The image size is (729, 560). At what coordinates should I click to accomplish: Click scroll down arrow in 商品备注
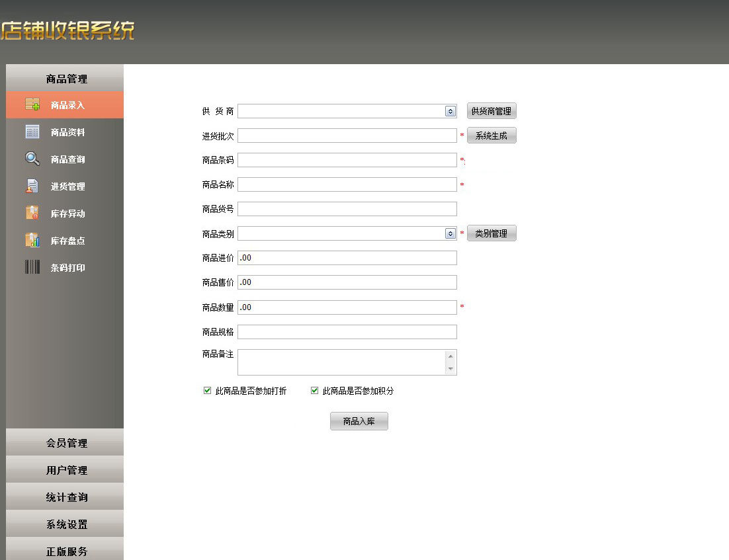pos(450,368)
